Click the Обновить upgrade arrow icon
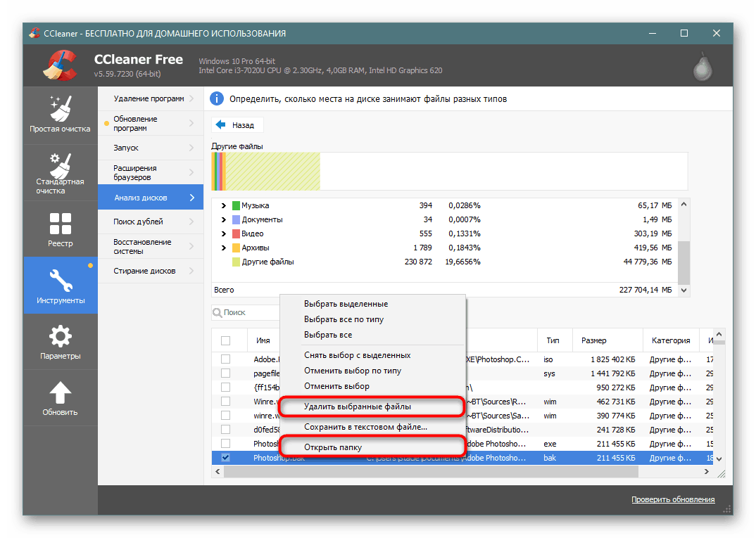756x538 pixels. (61, 393)
